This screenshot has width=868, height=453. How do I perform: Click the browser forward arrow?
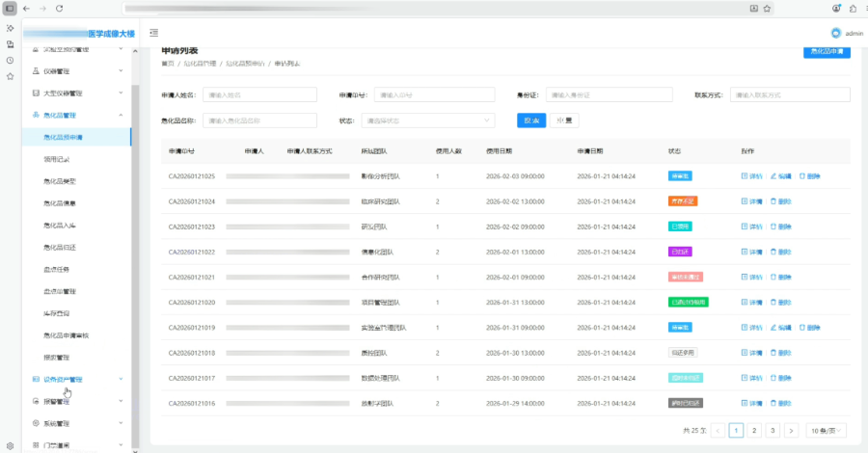click(x=42, y=9)
